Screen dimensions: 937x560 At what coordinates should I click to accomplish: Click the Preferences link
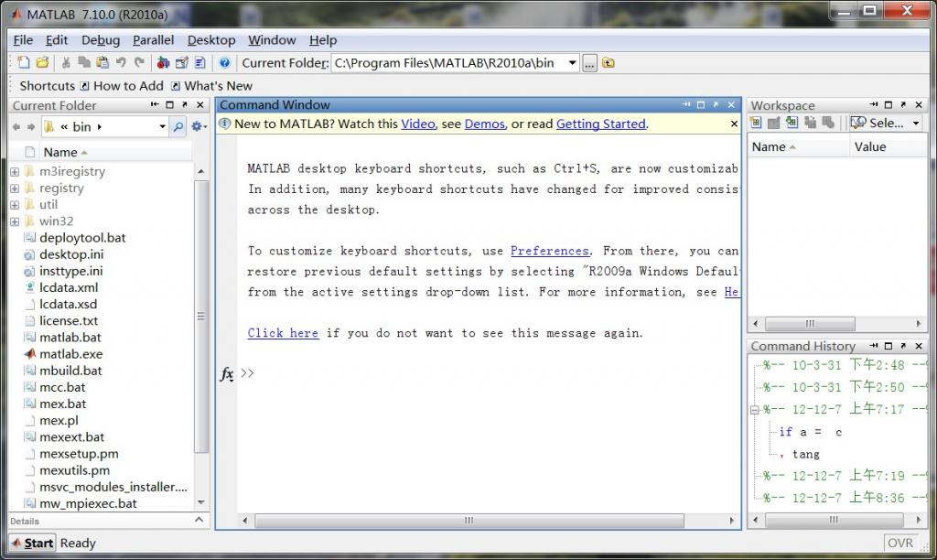550,251
